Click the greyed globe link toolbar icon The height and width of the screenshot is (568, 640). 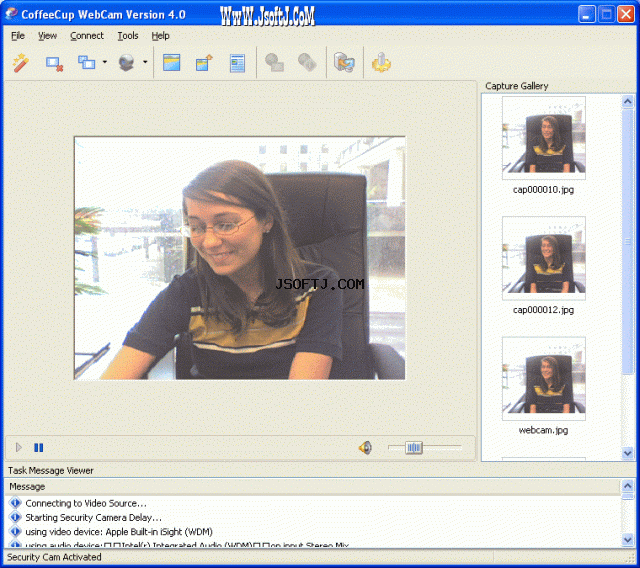click(x=307, y=62)
